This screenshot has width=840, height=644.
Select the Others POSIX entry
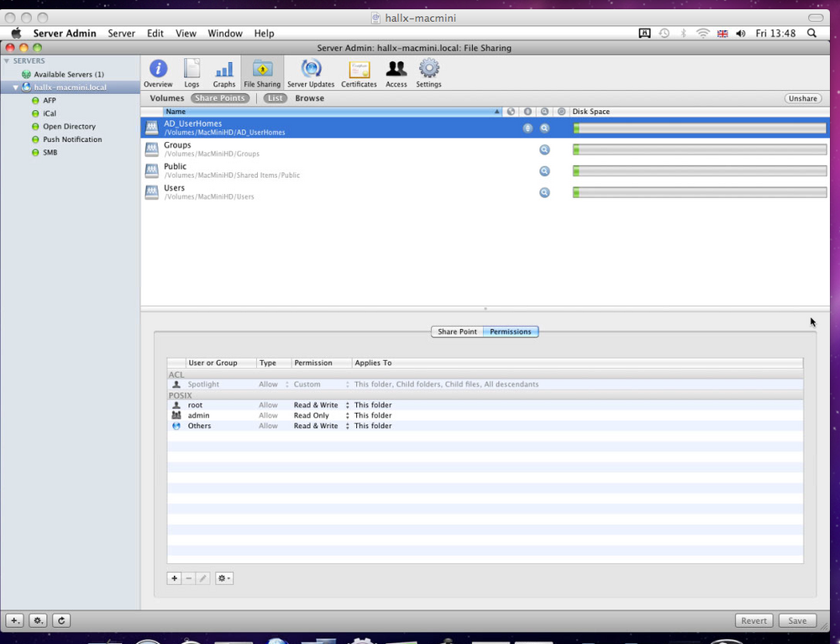(485, 427)
